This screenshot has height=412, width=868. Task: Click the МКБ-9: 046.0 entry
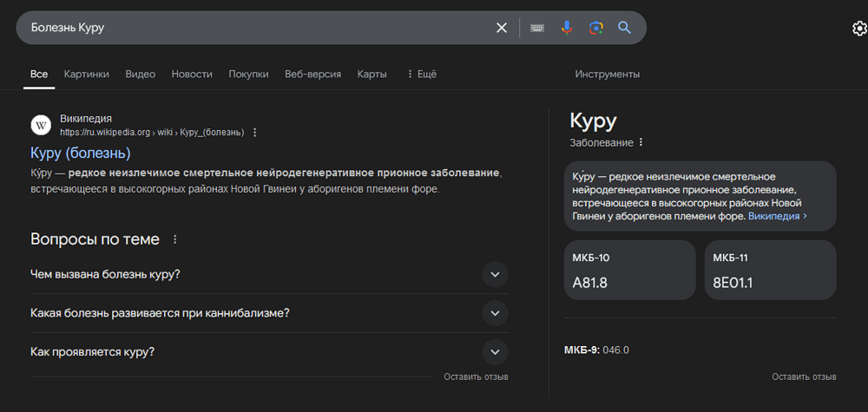click(x=596, y=350)
